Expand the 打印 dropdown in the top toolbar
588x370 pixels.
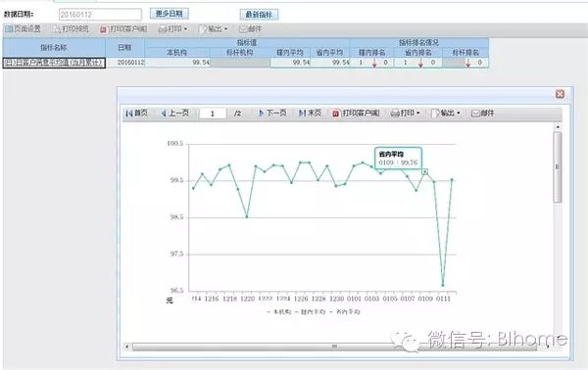[x=172, y=28]
